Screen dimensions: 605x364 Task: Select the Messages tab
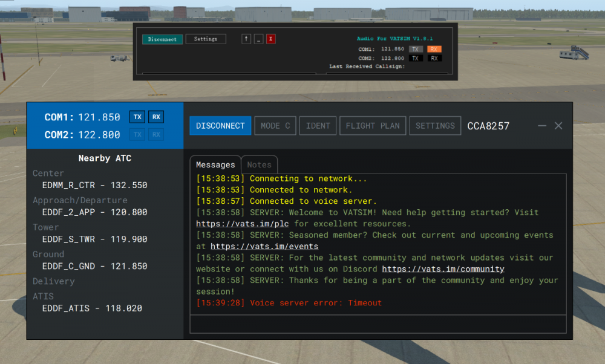coord(215,164)
